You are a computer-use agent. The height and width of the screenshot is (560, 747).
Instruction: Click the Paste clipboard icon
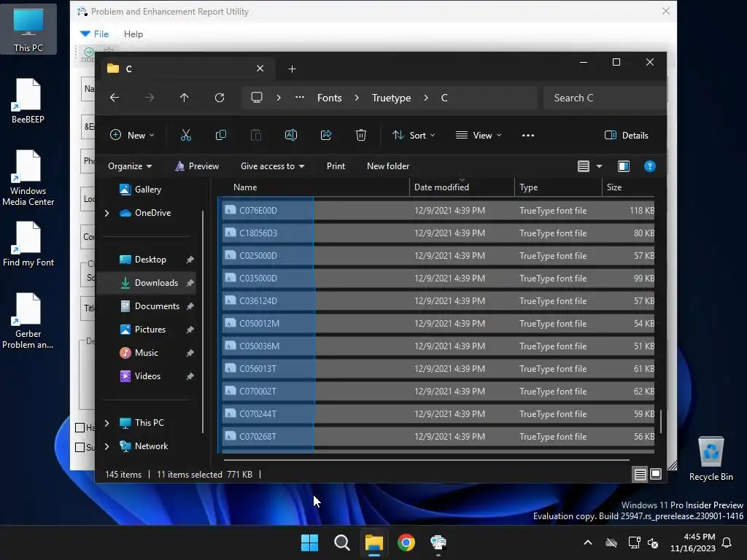tap(256, 135)
